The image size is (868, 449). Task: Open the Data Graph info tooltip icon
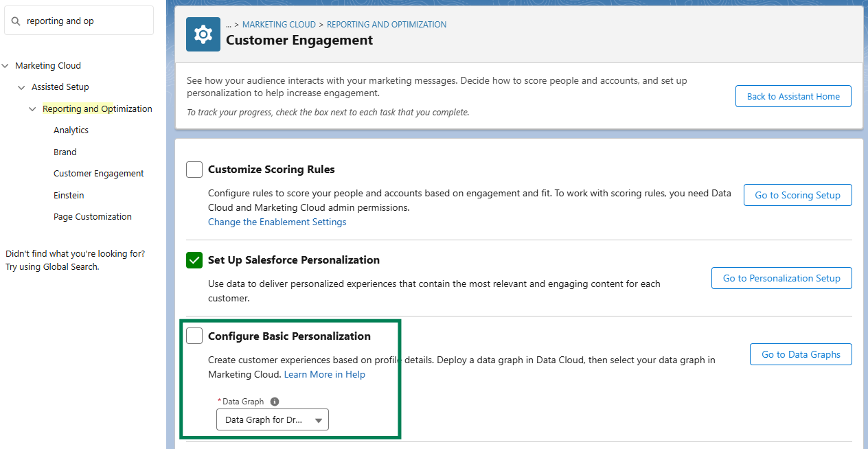point(275,402)
